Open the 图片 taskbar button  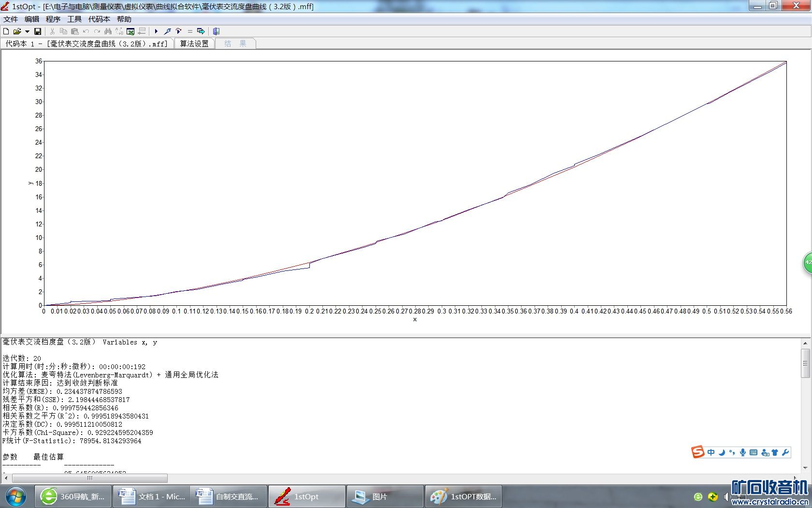coord(385,496)
